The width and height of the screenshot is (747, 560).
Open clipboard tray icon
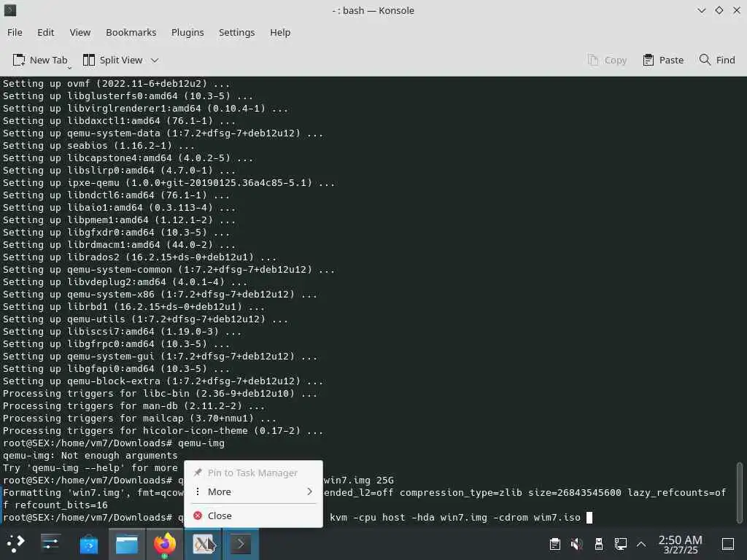click(x=554, y=544)
